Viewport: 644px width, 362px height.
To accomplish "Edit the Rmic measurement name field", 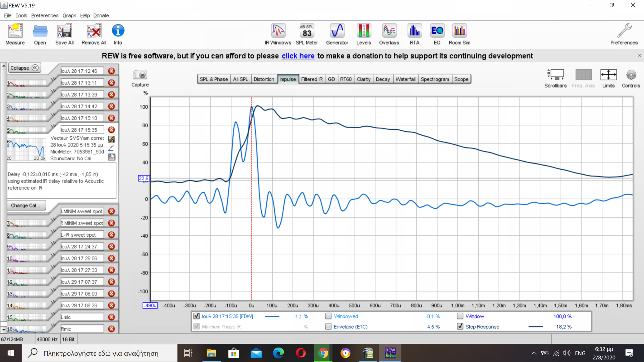I will pos(82,329).
